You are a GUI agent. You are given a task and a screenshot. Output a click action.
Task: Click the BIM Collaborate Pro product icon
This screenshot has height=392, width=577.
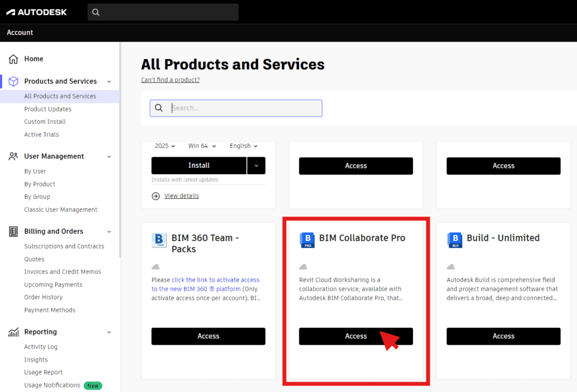tap(307, 240)
